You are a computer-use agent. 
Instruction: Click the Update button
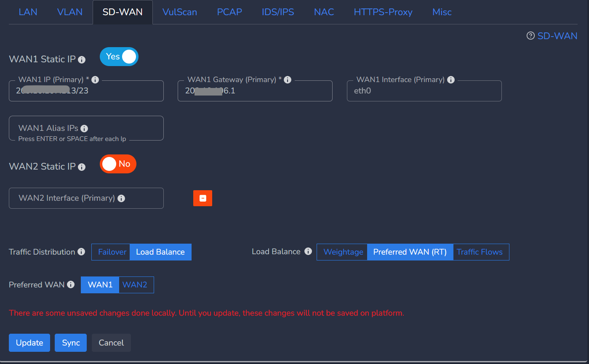point(29,343)
